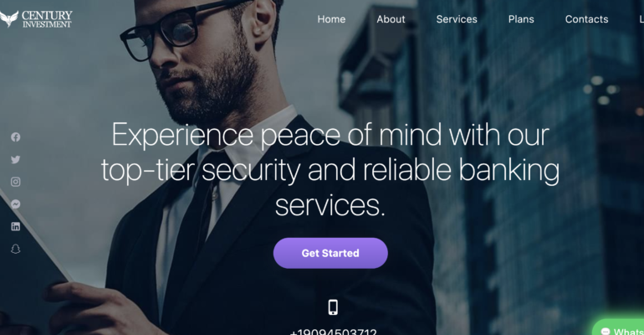
Task: Click the hero headline about banking services
Action: coord(330,169)
